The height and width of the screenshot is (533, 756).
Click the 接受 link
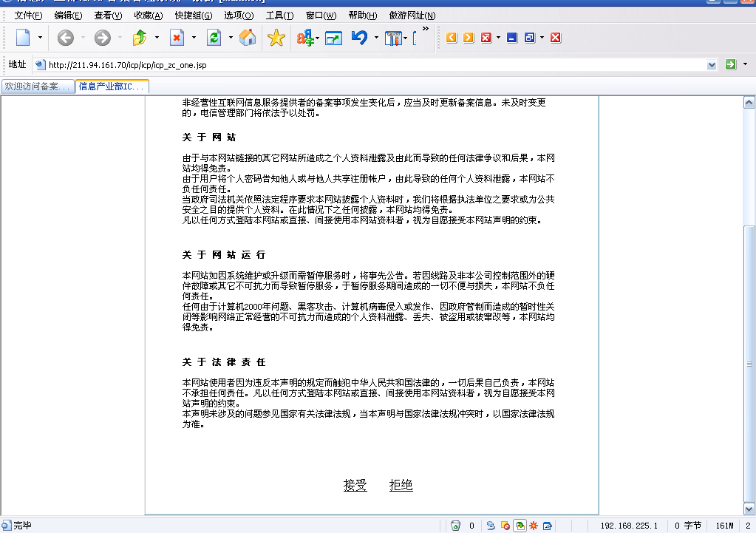(x=355, y=485)
